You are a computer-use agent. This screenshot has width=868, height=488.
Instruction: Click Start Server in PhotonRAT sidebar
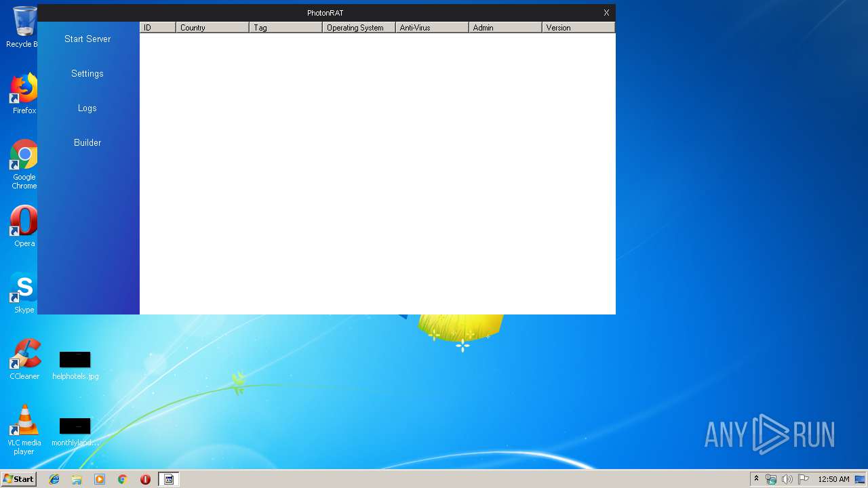87,39
